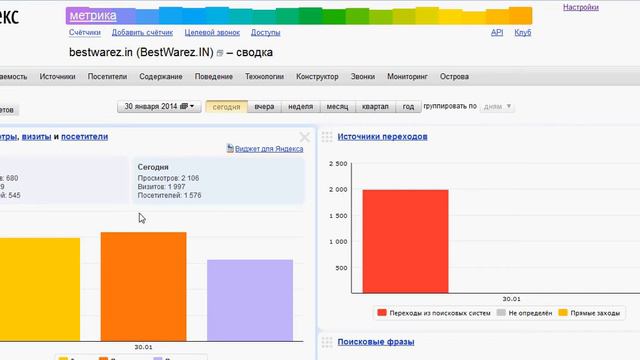Open the Счётчики link
The image size is (640, 360).
84,32
